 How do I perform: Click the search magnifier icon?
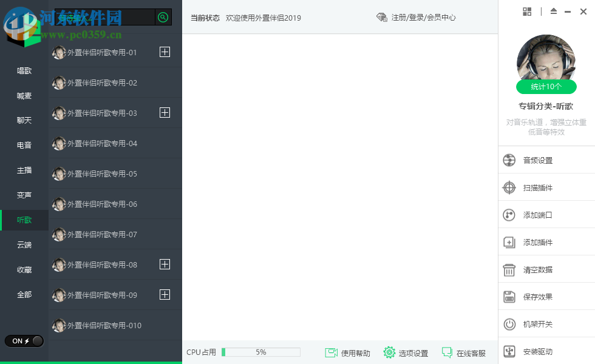click(163, 17)
